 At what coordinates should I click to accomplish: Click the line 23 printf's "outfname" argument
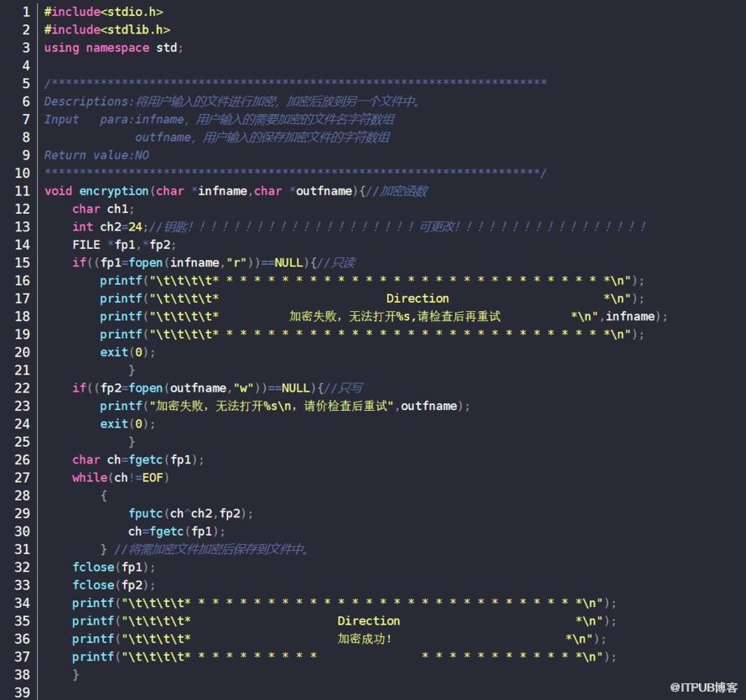[x=428, y=407]
